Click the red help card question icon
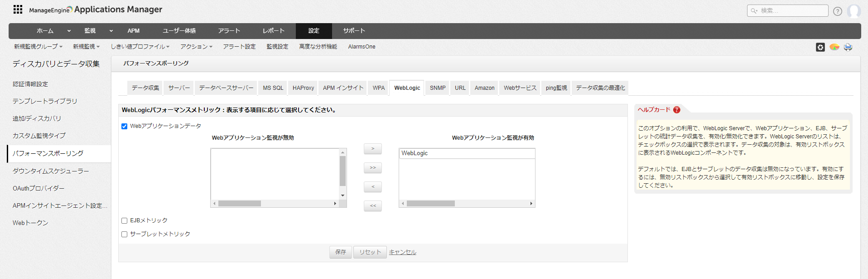The image size is (868, 279). coord(677,110)
